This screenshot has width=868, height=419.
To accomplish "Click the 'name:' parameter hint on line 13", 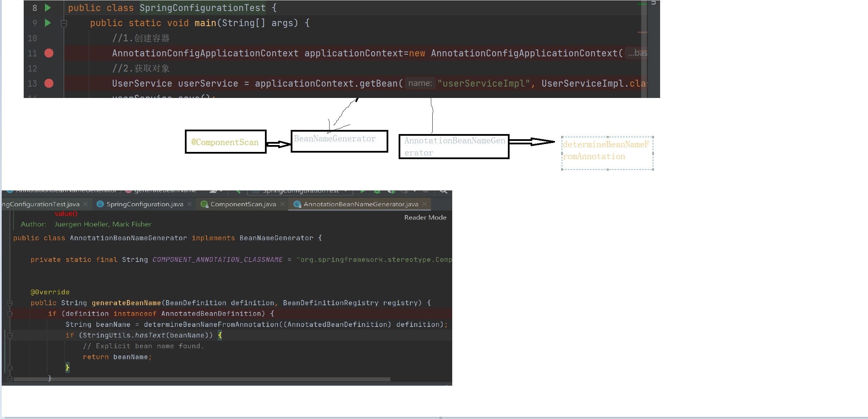I will click(x=420, y=83).
